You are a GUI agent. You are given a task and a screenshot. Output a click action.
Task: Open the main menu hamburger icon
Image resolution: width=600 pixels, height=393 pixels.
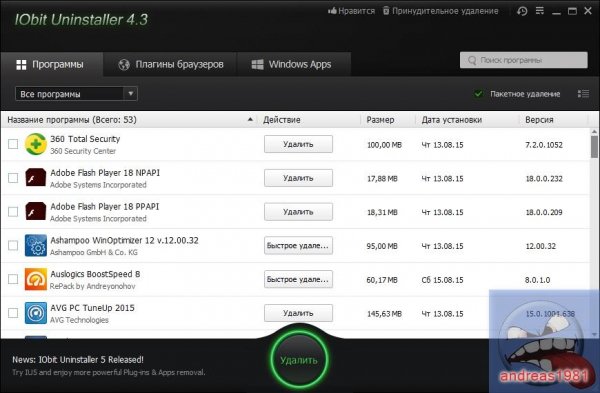540,11
